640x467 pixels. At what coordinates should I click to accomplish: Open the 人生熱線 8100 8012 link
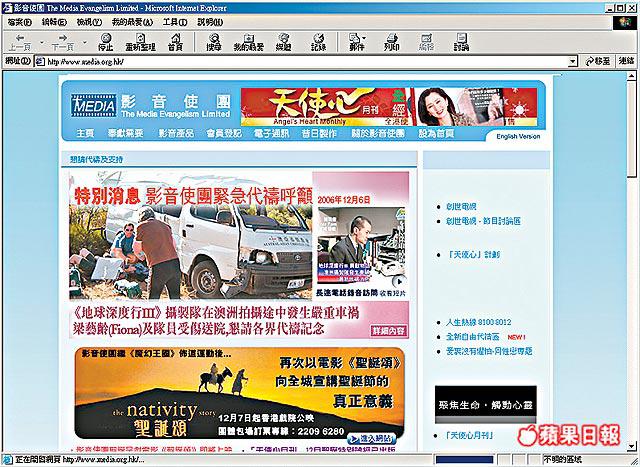pyautogui.click(x=478, y=322)
